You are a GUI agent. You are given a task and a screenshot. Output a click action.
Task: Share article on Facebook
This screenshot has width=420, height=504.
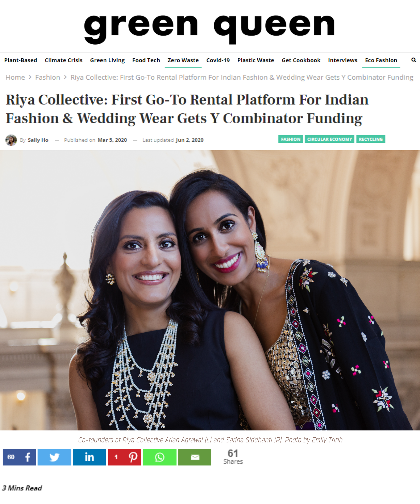coord(20,457)
